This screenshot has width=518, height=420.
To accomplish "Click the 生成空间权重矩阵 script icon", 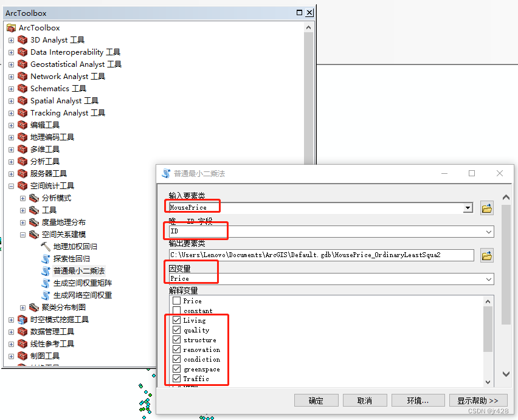I will tap(46, 283).
